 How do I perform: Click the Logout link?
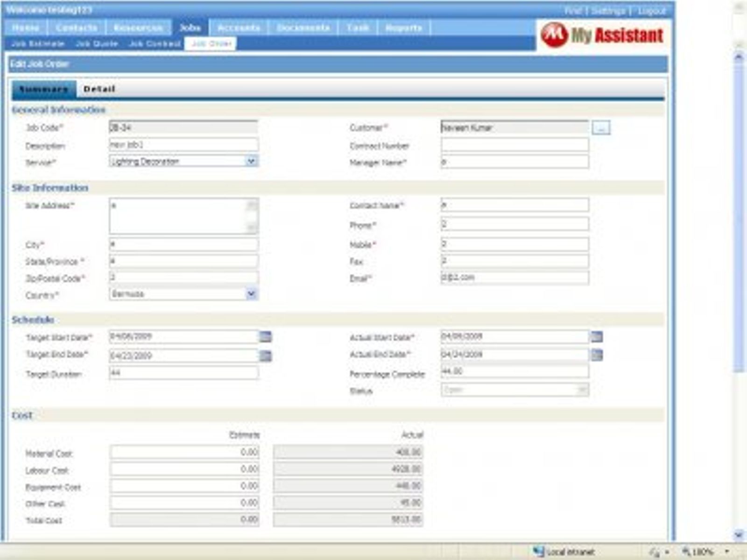point(651,10)
